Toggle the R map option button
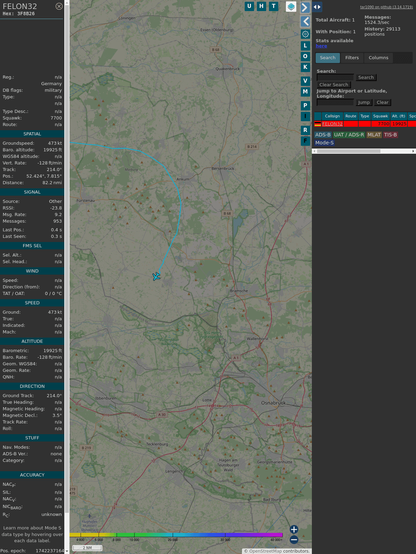This screenshot has height=554, width=416. (x=305, y=130)
